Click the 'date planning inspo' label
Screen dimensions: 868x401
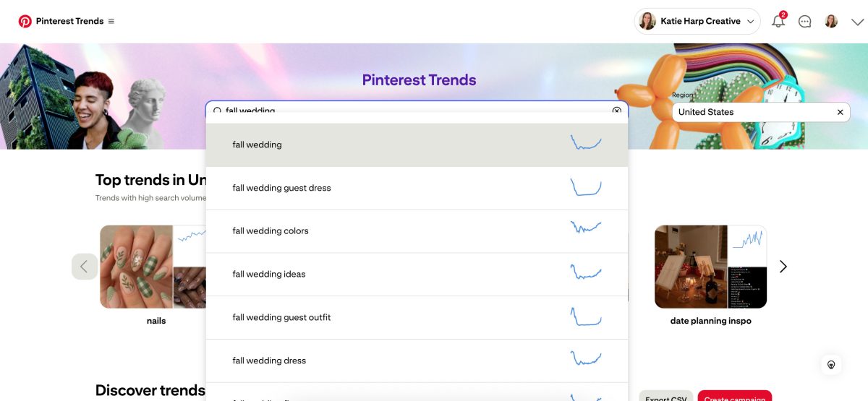(x=711, y=321)
